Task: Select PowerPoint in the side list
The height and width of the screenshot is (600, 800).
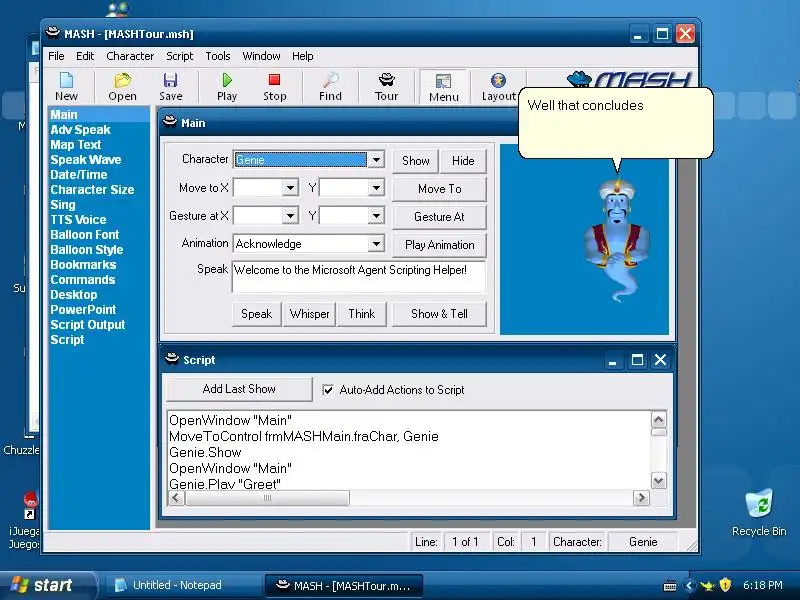Action: point(83,310)
